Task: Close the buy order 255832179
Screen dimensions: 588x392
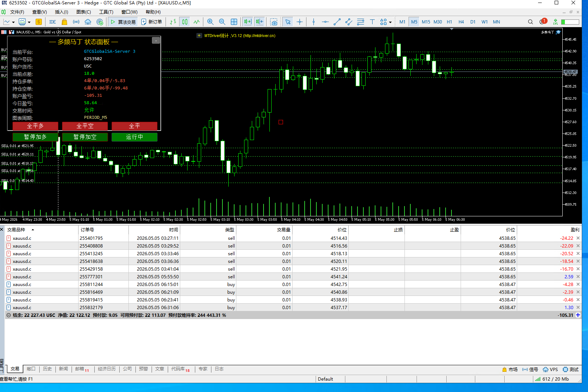Action: (x=578, y=307)
